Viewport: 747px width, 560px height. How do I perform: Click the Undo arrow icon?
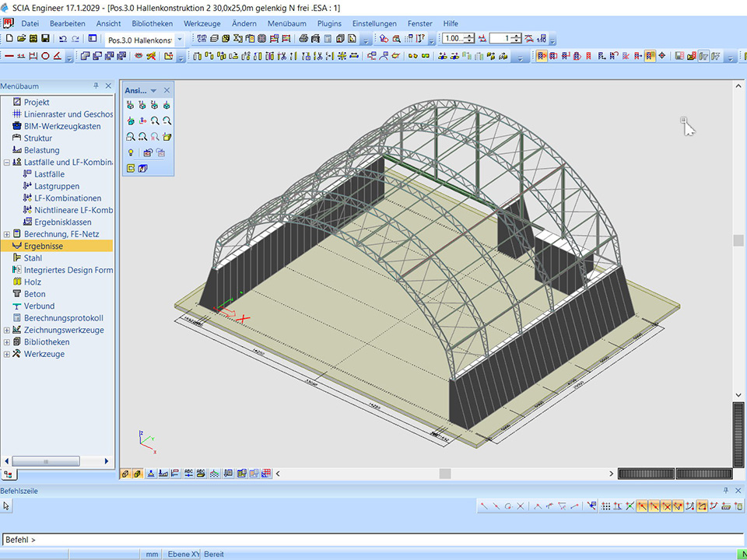[62, 38]
